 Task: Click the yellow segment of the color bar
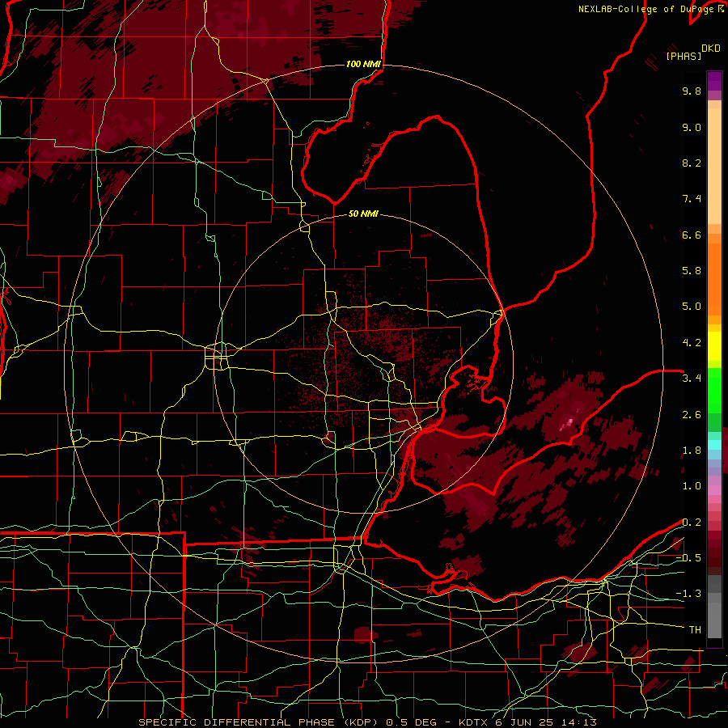point(714,346)
